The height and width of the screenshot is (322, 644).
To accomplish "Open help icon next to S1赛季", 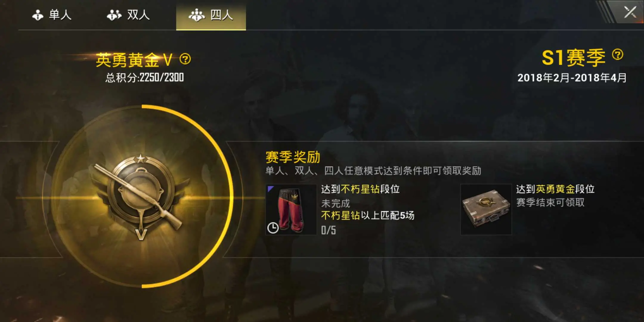I will tap(617, 55).
